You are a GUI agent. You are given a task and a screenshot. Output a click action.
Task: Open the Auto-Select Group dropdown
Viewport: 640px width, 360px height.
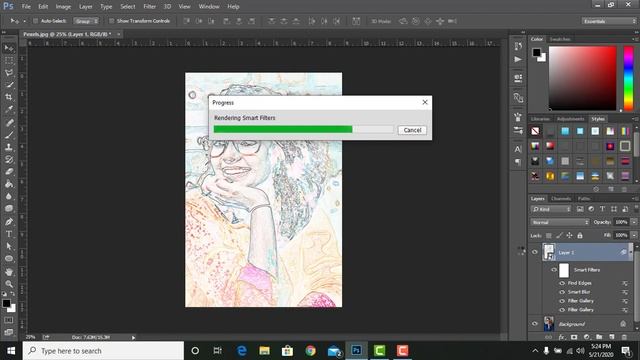86,21
